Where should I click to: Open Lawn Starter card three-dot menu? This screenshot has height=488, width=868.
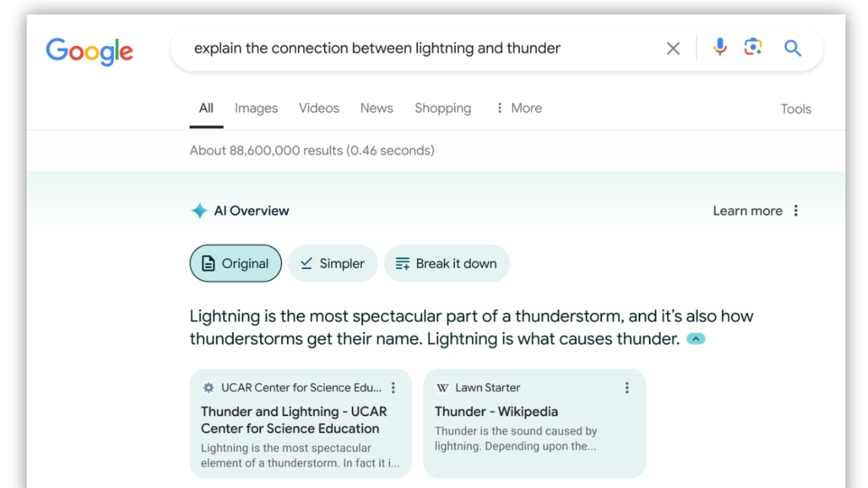pos(627,388)
